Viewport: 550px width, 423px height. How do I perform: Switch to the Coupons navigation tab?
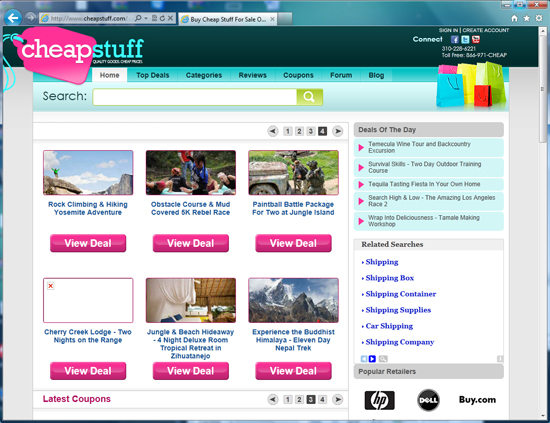pyautogui.click(x=298, y=75)
